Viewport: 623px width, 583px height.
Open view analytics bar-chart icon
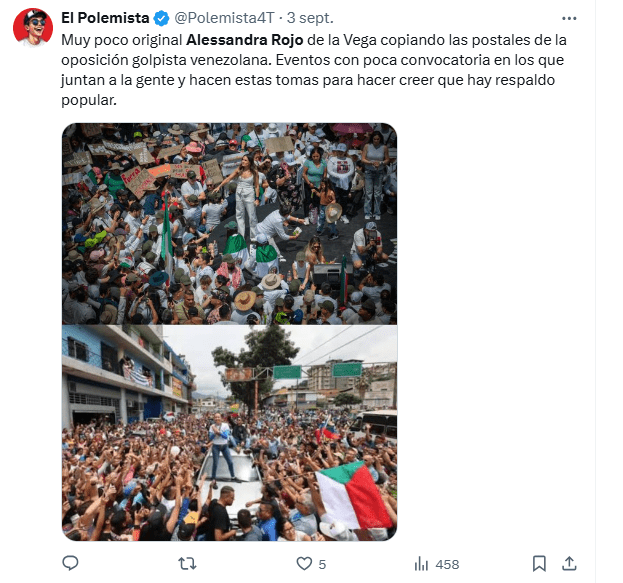click(x=421, y=564)
